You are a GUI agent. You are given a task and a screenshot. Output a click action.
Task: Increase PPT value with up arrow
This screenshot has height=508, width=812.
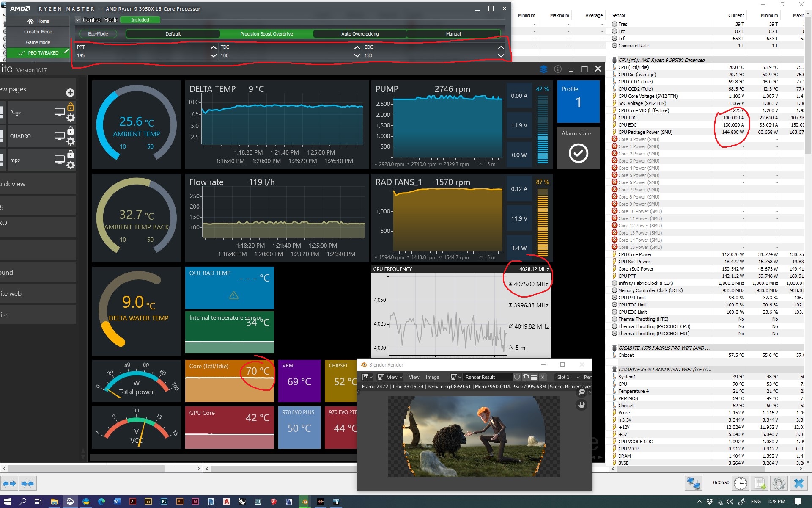(x=213, y=47)
